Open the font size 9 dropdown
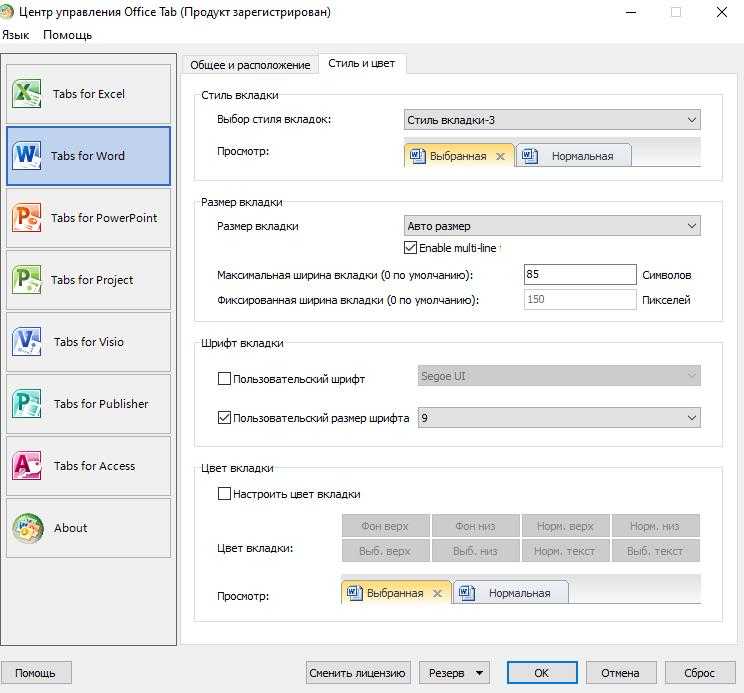 pos(559,417)
